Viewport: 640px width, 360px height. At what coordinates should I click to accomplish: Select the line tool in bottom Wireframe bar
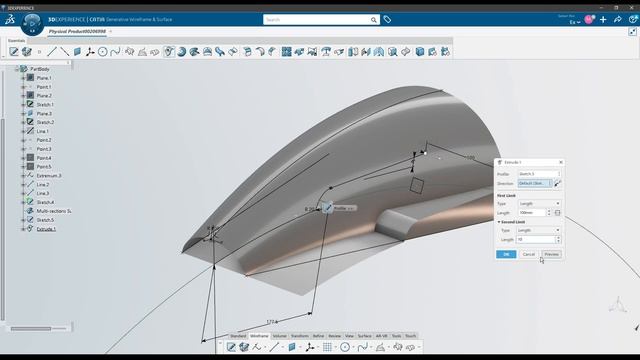pyautogui.click(x=274, y=347)
